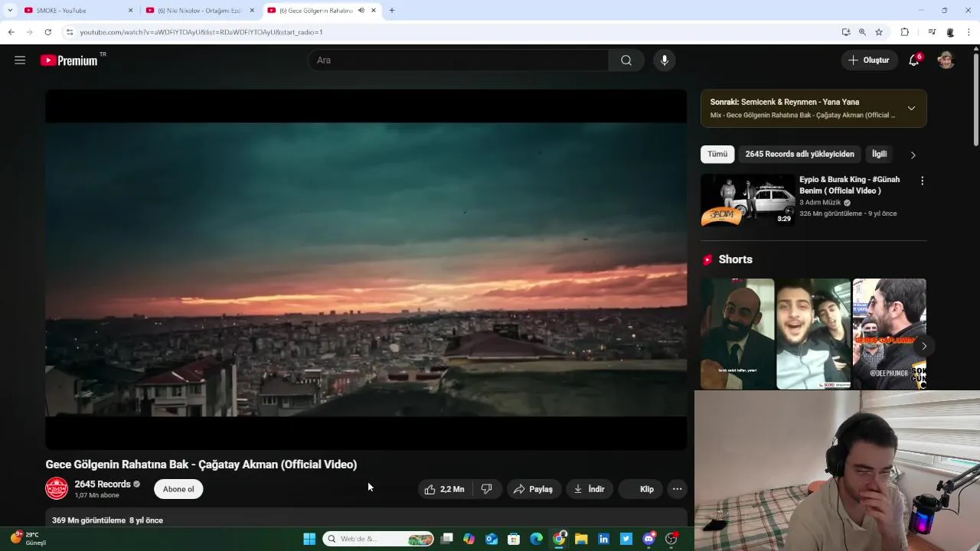Image resolution: width=980 pixels, height=551 pixels.
Task: Mute the playing tab audio icon
Action: [361, 11]
